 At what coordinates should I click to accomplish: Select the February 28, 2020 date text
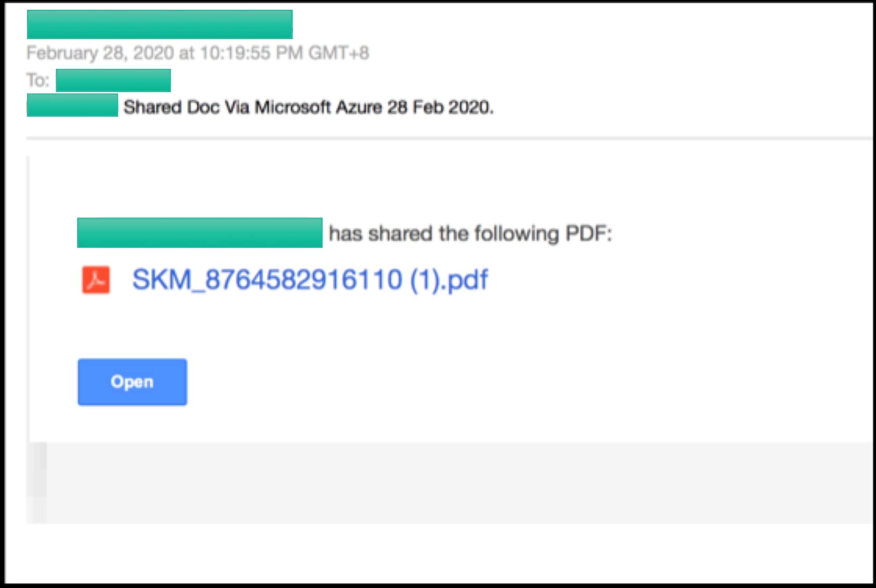pos(100,53)
